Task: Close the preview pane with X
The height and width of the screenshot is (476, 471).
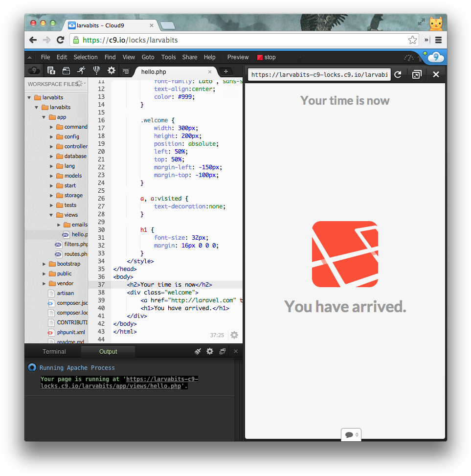Action: [x=436, y=74]
